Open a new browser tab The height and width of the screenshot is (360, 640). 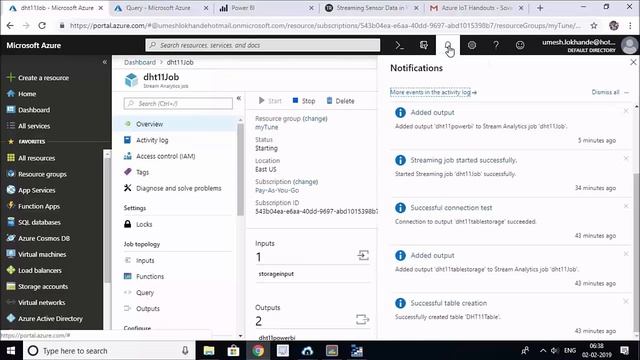pyautogui.click(x=540, y=8)
